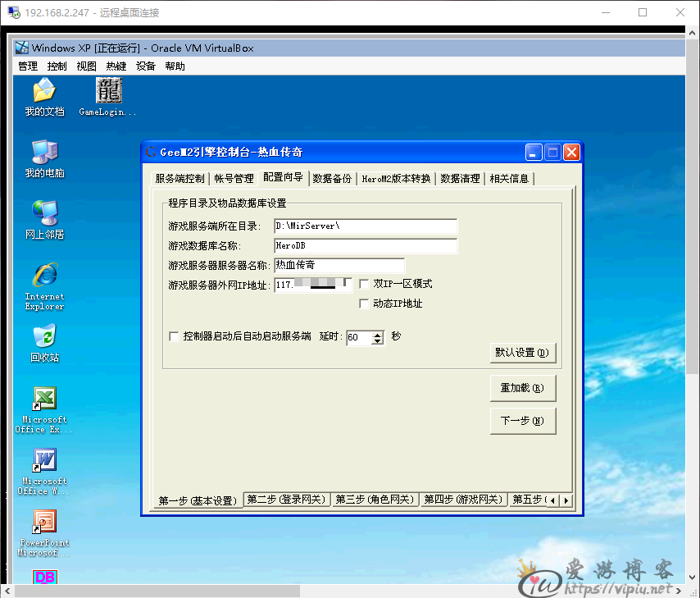Open the 我的文档 desktop icon
Image resolution: width=700 pixels, height=598 pixels.
(44, 97)
